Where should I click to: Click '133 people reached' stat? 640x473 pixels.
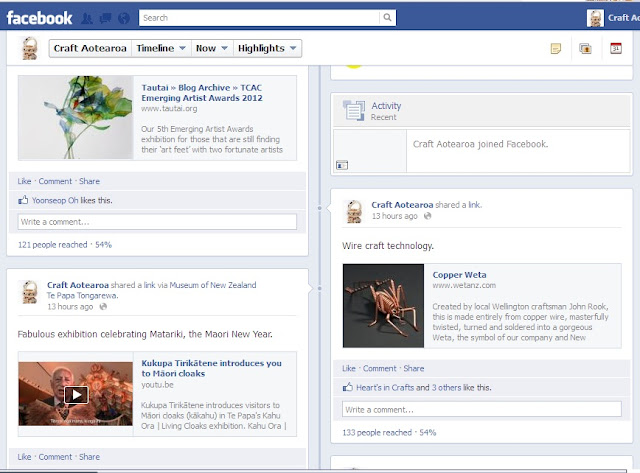click(377, 433)
